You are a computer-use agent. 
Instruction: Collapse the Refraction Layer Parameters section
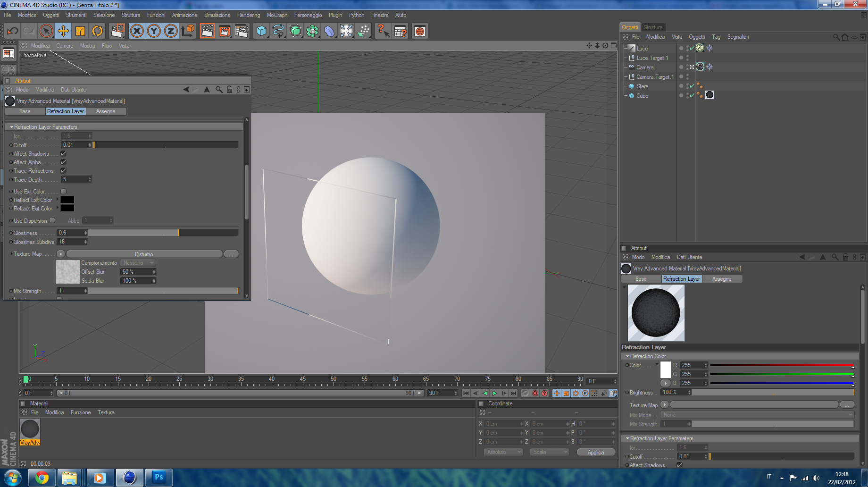(11, 127)
